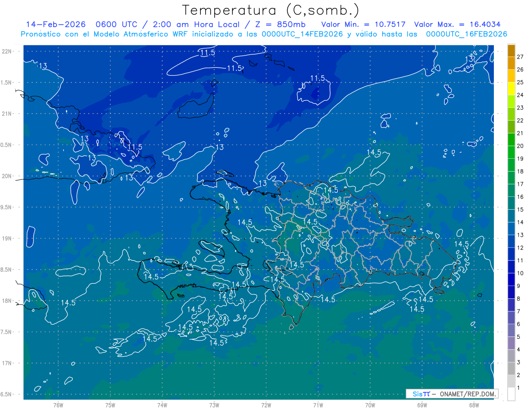Click the 11.5 contour label near 21.5N 71W
Viewport: 532px width, 411px height.
point(317,78)
